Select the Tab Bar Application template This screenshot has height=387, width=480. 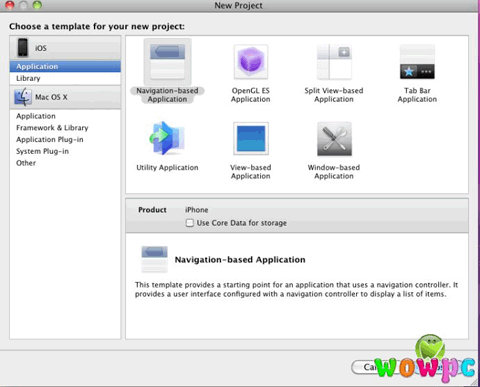(417, 62)
